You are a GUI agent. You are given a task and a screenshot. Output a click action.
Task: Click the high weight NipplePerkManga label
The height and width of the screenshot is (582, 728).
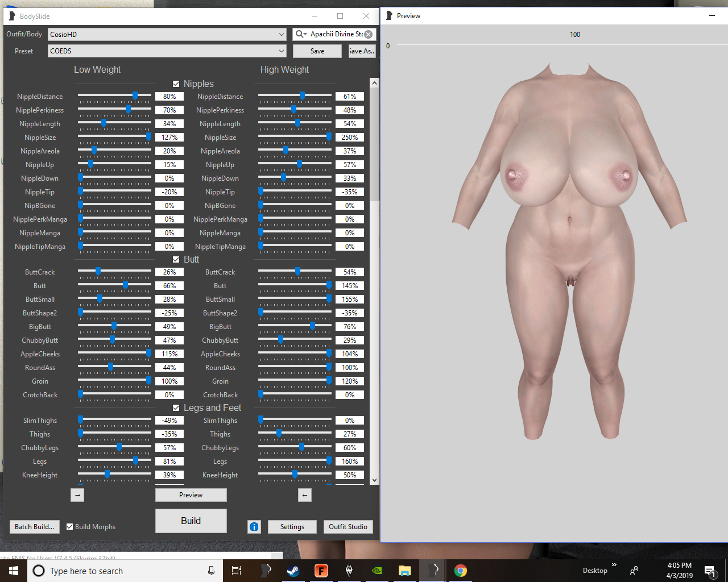(220, 219)
